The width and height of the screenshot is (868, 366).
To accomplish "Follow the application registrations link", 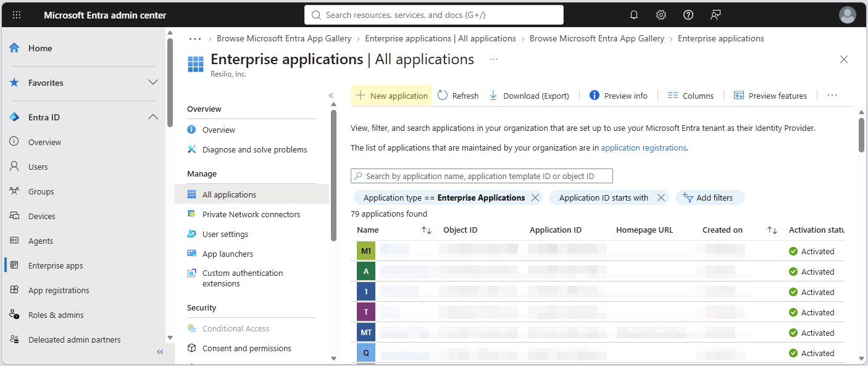I will click(x=643, y=148).
